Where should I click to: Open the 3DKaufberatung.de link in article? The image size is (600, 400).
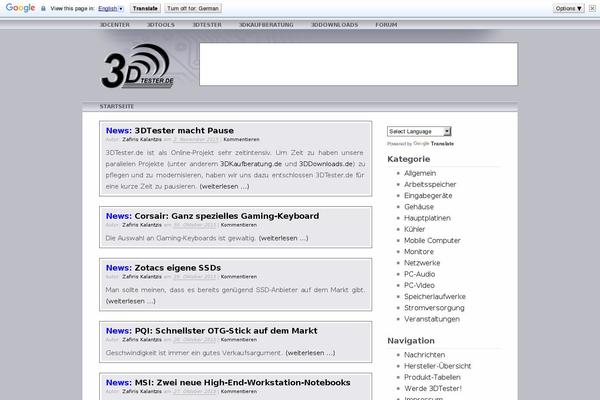tap(251, 164)
